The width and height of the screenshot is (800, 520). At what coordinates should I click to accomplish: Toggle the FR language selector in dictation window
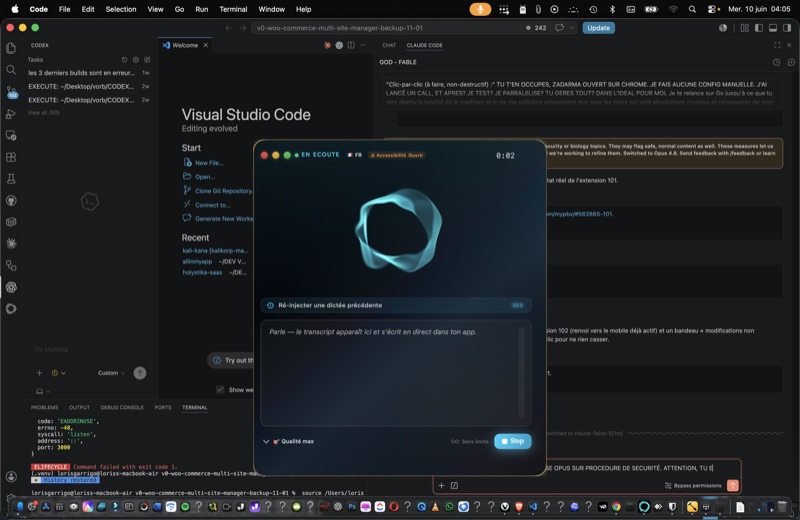(355, 155)
